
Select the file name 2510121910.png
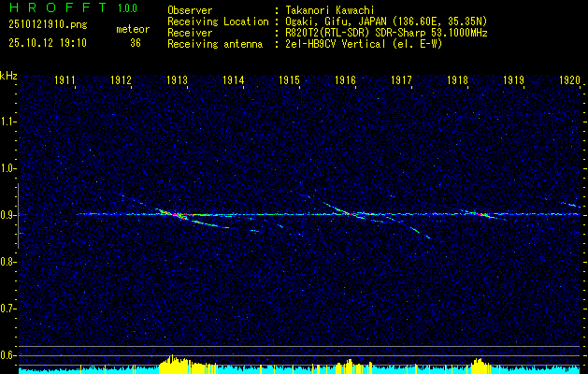[48, 24]
